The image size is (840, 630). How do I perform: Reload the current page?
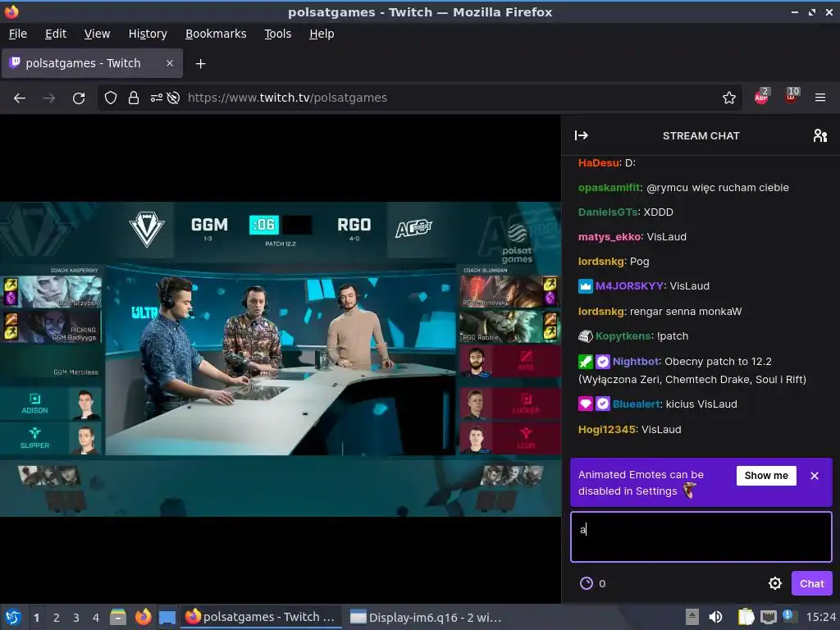click(x=79, y=98)
